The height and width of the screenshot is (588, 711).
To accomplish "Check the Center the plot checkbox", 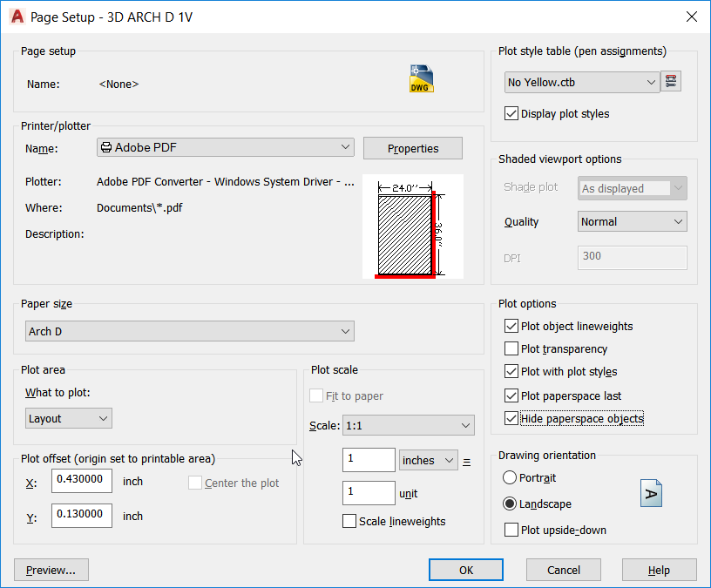I will [195, 483].
